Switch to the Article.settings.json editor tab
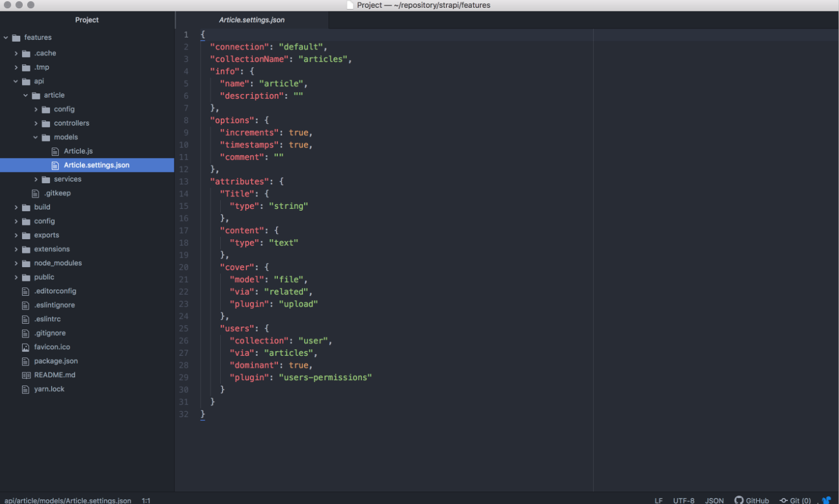This screenshot has width=839, height=504. click(252, 20)
